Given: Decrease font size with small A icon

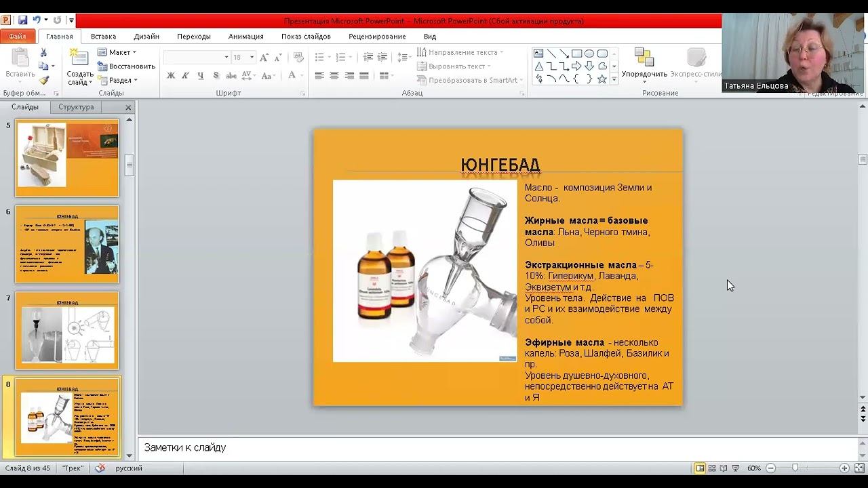Looking at the screenshot, I should (x=277, y=58).
